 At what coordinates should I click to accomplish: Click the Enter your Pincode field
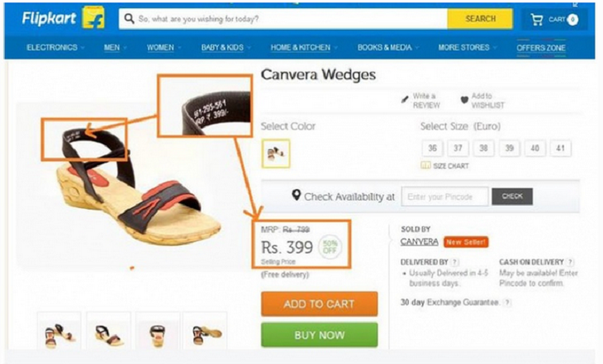443,196
